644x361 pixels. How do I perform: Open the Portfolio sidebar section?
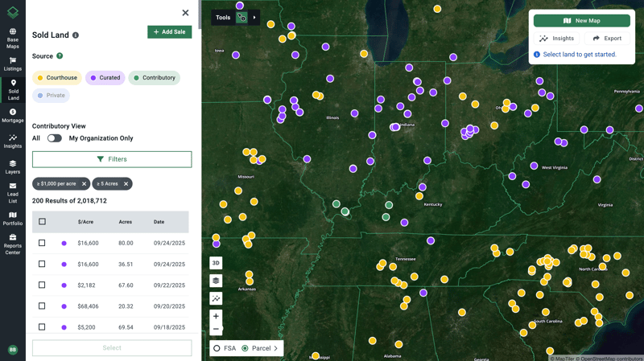(x=13, y=218)
